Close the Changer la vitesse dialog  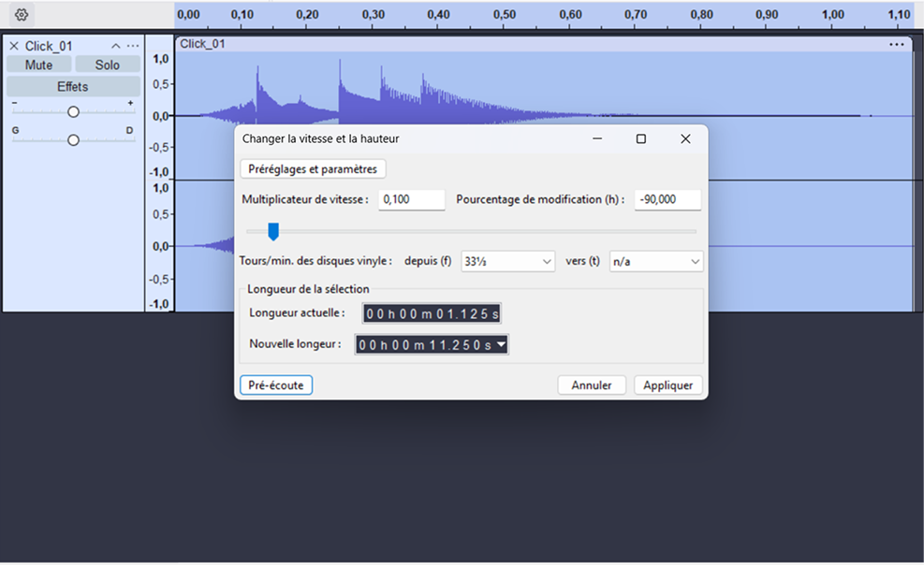coord(685,138)
